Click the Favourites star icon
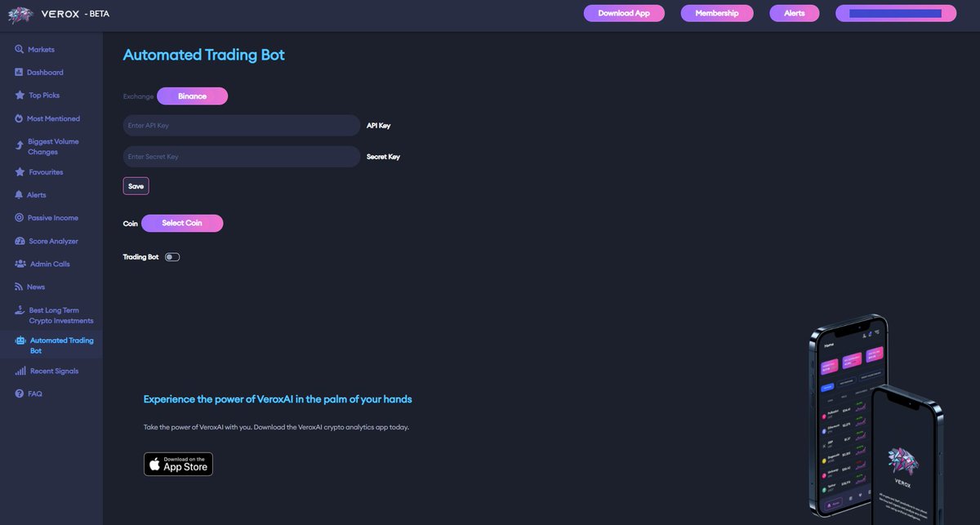This screenshot has height=525, width=980. [20, 171]
